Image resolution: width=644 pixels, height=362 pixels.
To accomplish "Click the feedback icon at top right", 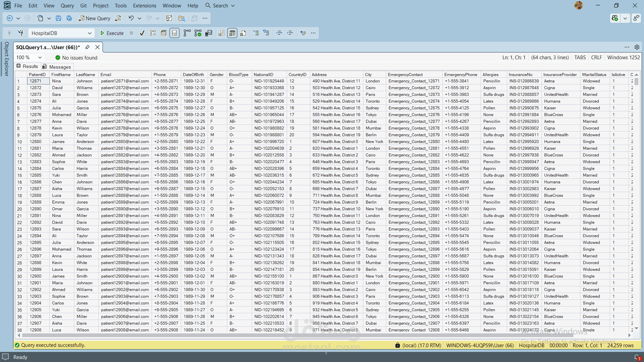I will (636, 18).
